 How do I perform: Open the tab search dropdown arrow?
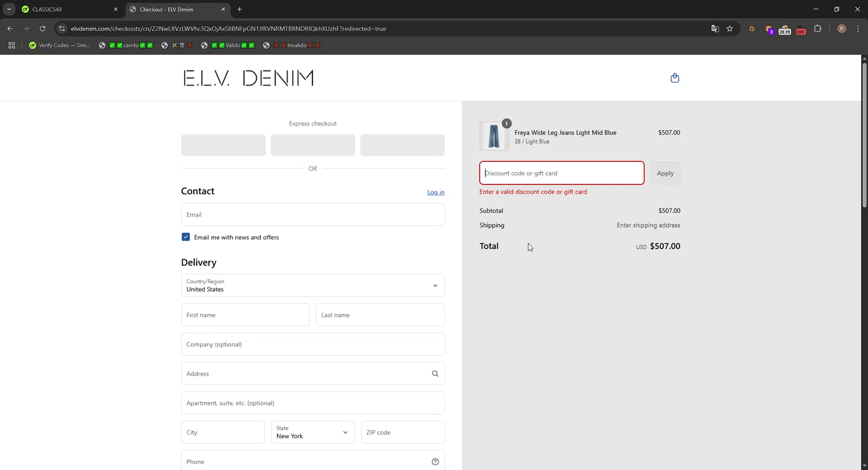[x=9, y=9]
